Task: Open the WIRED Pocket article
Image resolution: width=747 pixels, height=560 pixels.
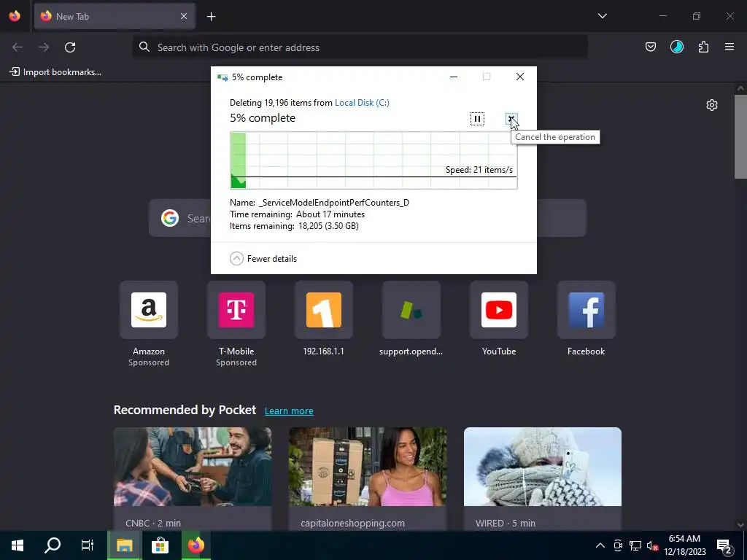Action: coord(543,478)
